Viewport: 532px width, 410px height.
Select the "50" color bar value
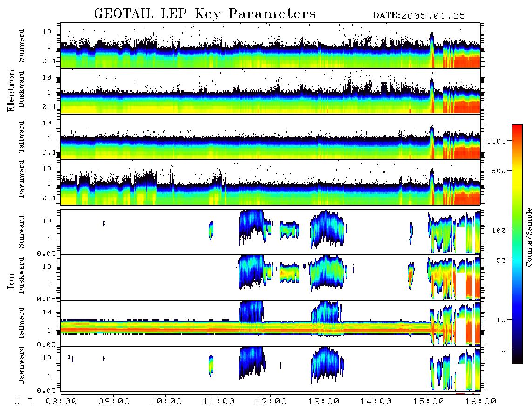click(501, 260)
